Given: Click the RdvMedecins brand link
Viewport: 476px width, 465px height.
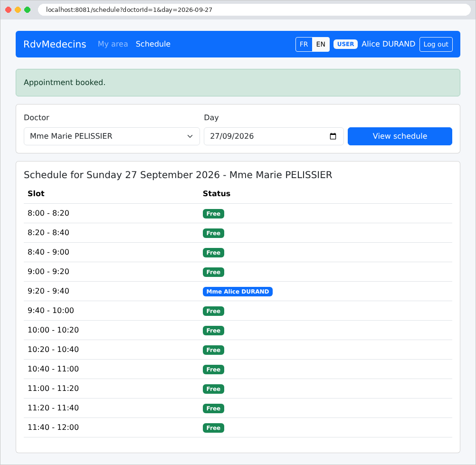Looking at the screenshot, I should pos(55,44).
